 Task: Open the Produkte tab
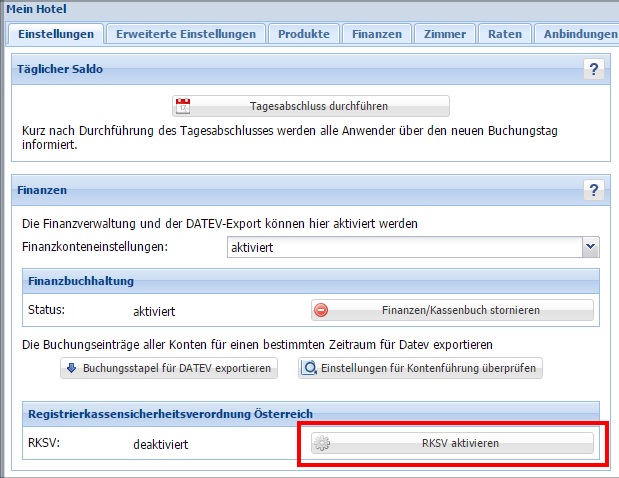click(x=304, y=34)
